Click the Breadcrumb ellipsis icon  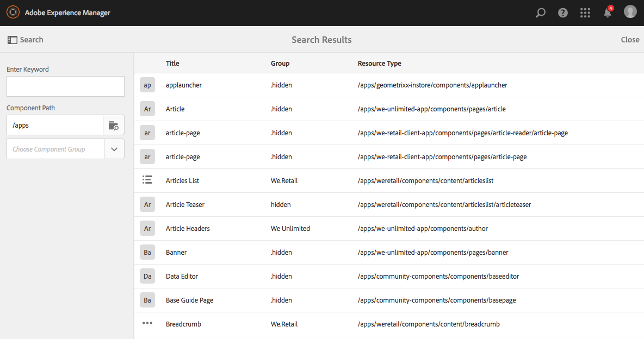click(x=147, y=323)
